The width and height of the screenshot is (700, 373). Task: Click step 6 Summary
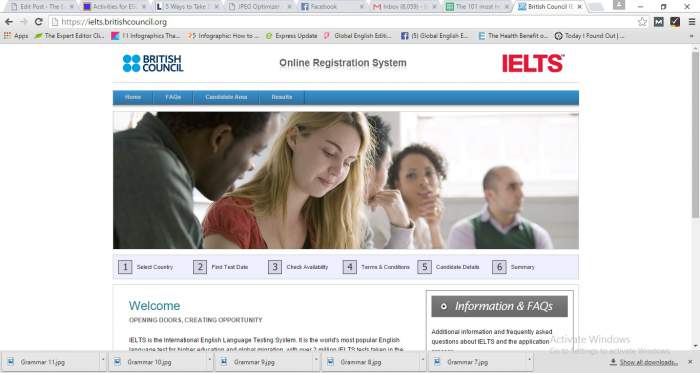coord(513,267)
